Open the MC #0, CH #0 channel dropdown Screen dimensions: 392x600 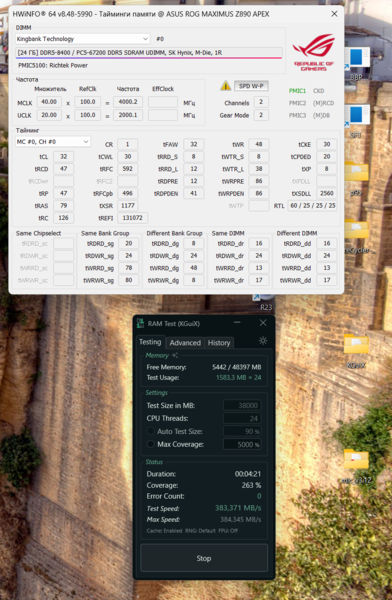(52, 142)
